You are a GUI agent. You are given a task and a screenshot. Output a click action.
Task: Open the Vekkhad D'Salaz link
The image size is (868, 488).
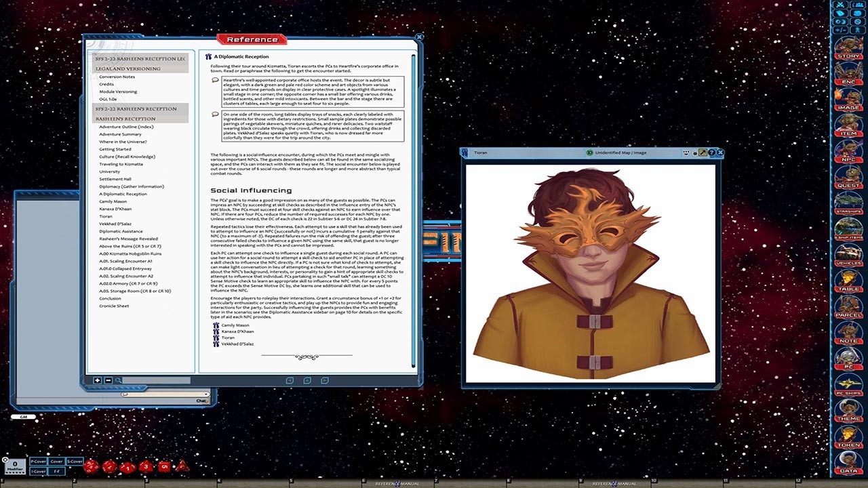[x=237, y=344]
